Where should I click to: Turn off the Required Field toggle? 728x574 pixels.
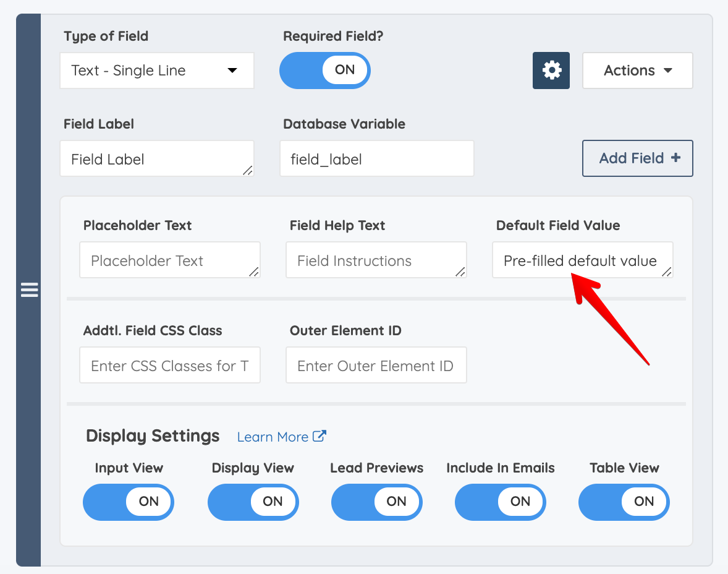tap(324, 70)
